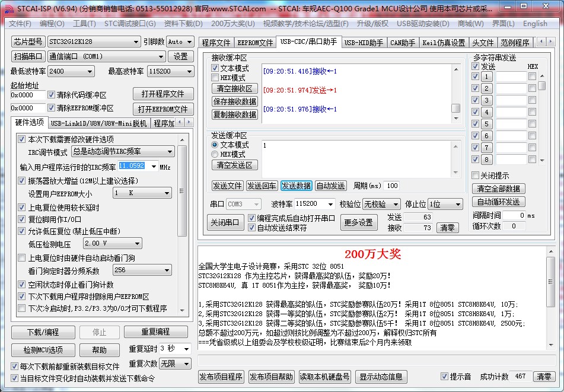The width and height of the screenshot is (564, 392).
Task: Enable receive buffer HEX模式 checkbox
Action: 215,78
